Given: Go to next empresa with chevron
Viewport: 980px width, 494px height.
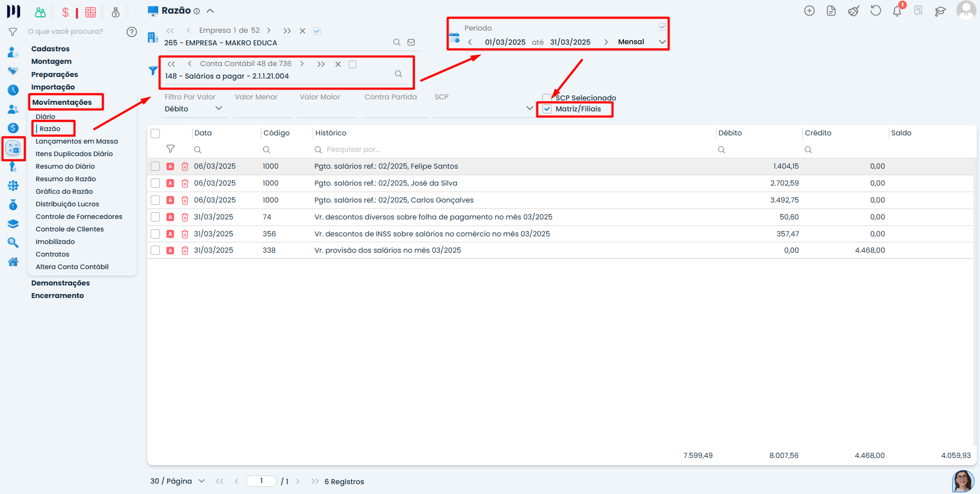Looking at the screenshot, I should (x=268, y=31).
